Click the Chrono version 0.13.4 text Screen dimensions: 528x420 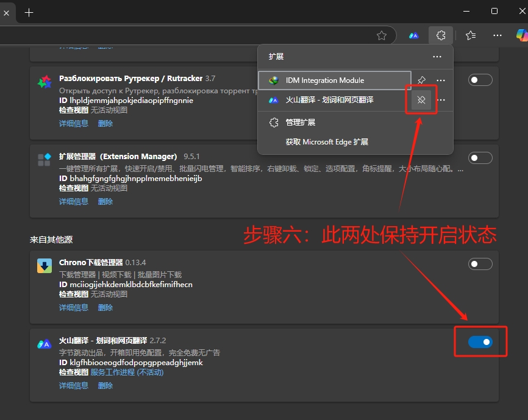click(x=136, y=263)
